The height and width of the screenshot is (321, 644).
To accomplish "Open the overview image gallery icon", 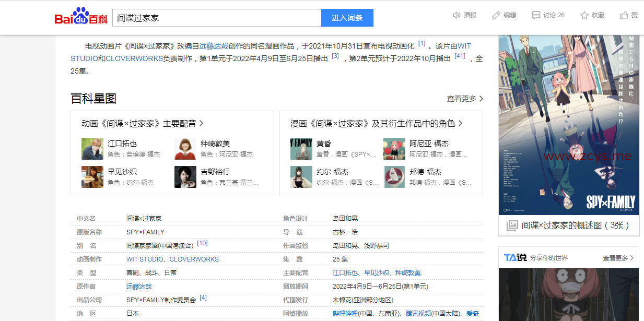I will pyautogui.click(x=512, y=225).
